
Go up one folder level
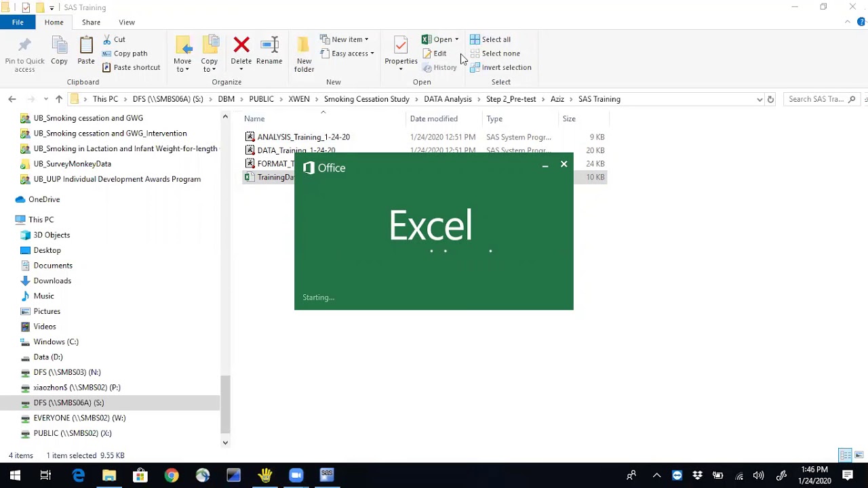tap(59, 99)
